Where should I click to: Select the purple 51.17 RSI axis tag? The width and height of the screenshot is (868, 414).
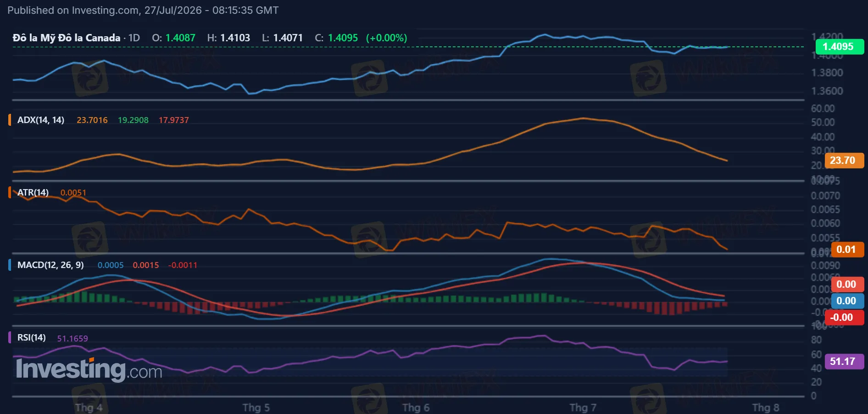click(x=844, y=361)
